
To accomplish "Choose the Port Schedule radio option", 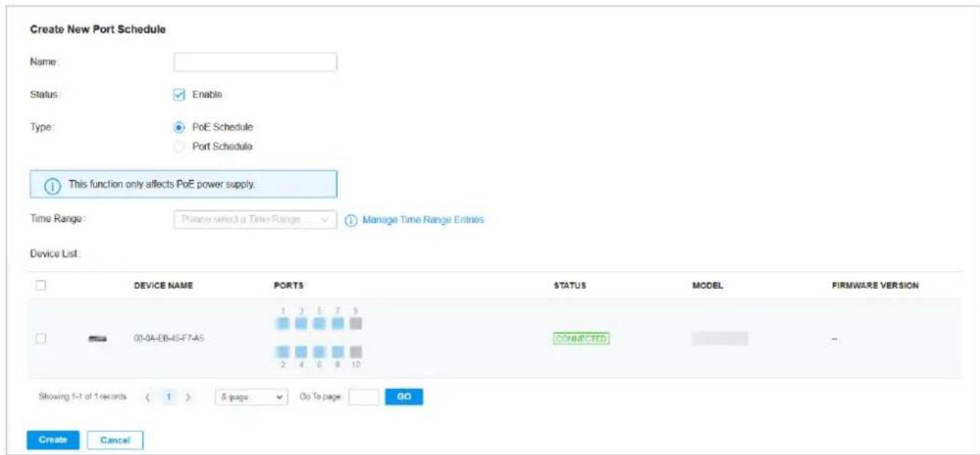I will click(179, 146).
